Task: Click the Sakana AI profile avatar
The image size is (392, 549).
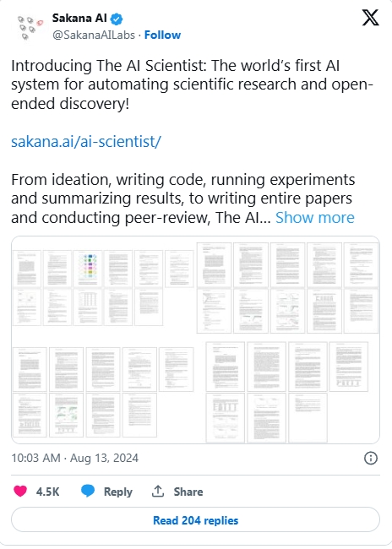Action: click(29, 27)
